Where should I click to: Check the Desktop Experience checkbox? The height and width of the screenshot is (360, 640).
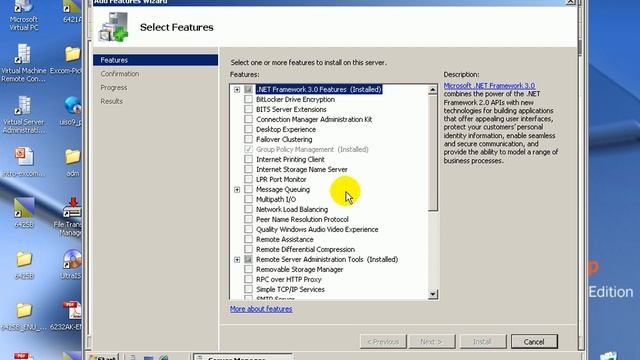(x=248, y=129)
